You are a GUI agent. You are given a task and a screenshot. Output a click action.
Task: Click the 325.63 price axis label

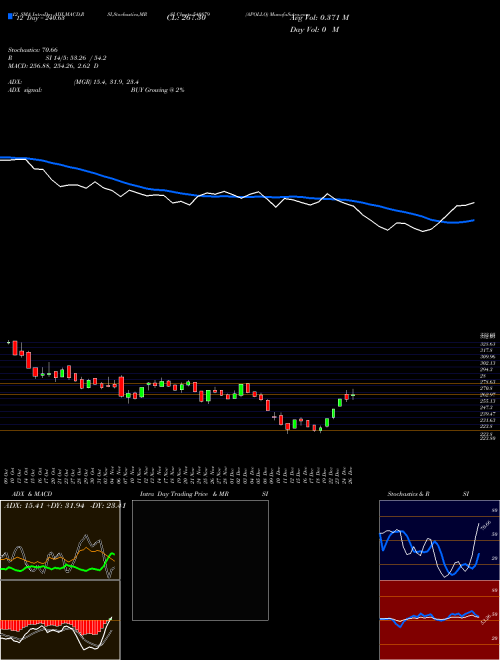488,344
